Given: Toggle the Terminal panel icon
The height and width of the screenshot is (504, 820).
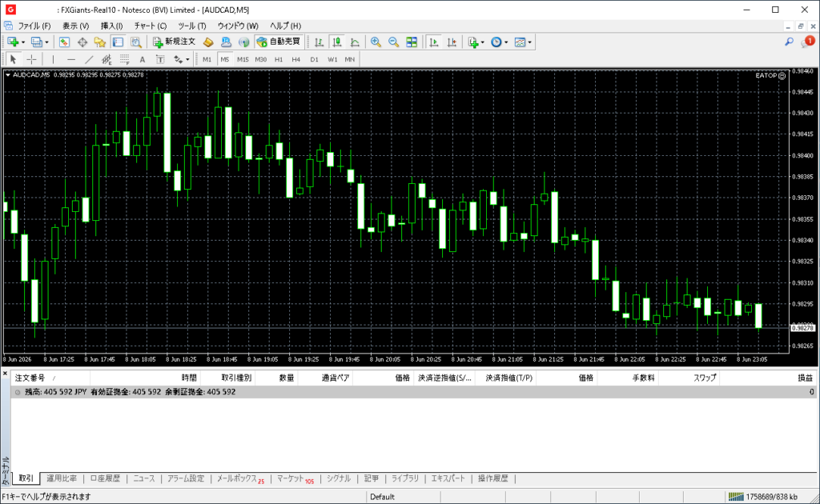Looking at the screenshot, I should (118, 42).
